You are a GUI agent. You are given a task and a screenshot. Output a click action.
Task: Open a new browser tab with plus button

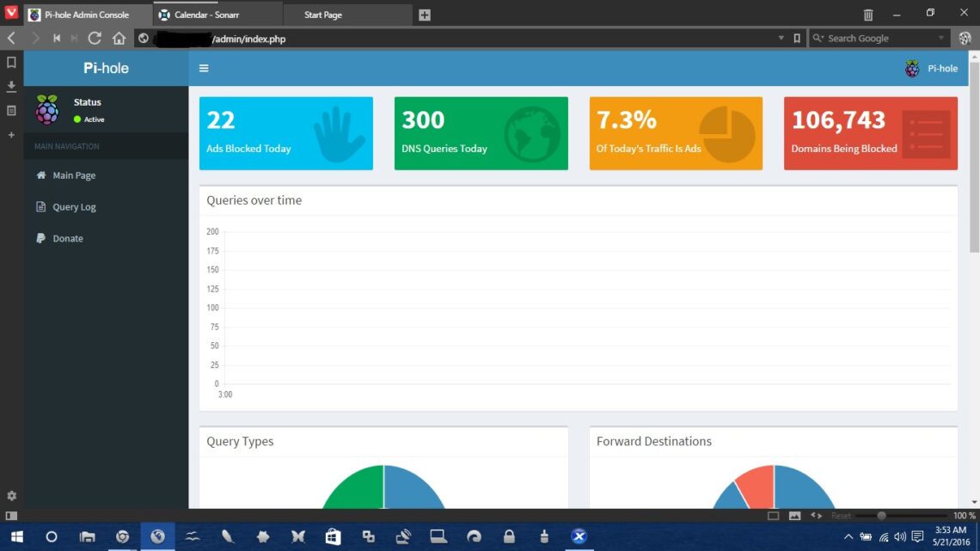425,15
